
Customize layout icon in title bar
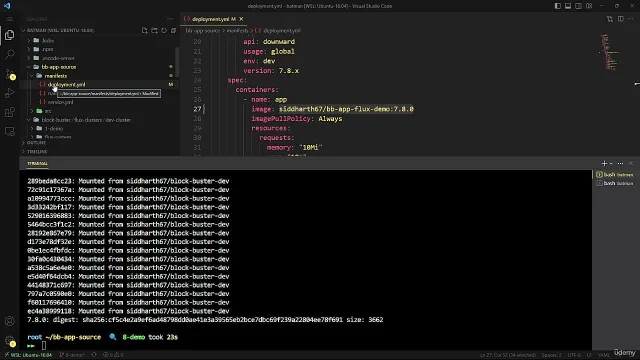pyautogui.click(x=589, y=6)
